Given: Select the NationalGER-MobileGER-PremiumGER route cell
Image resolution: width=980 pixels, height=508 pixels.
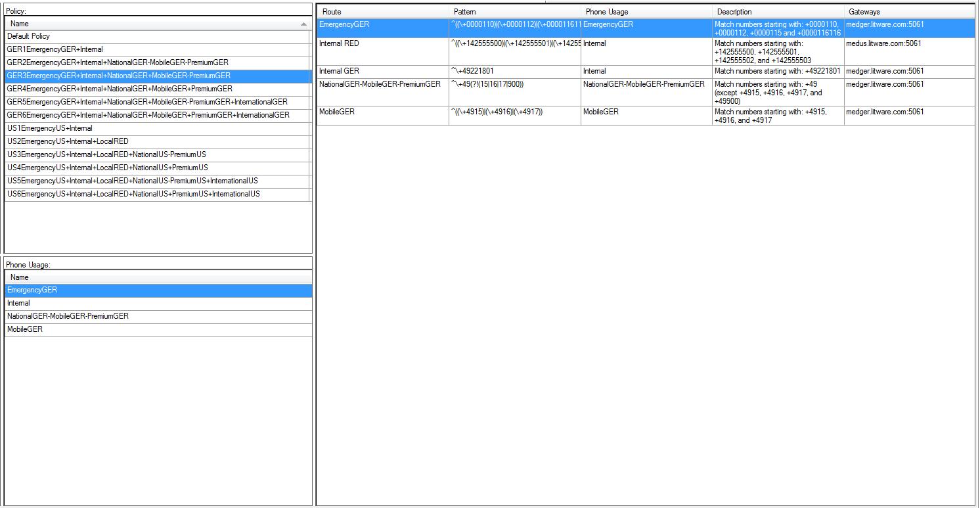Looking at the screenshot, I should 383,93.
